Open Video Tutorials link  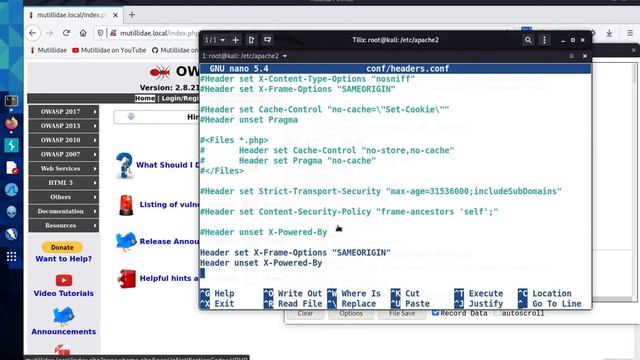coord(64,293)
